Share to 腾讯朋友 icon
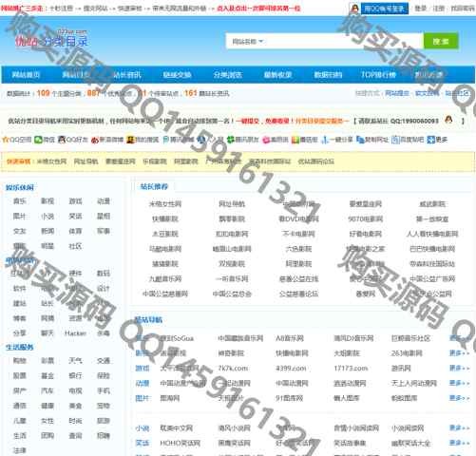 coord(231,140)
